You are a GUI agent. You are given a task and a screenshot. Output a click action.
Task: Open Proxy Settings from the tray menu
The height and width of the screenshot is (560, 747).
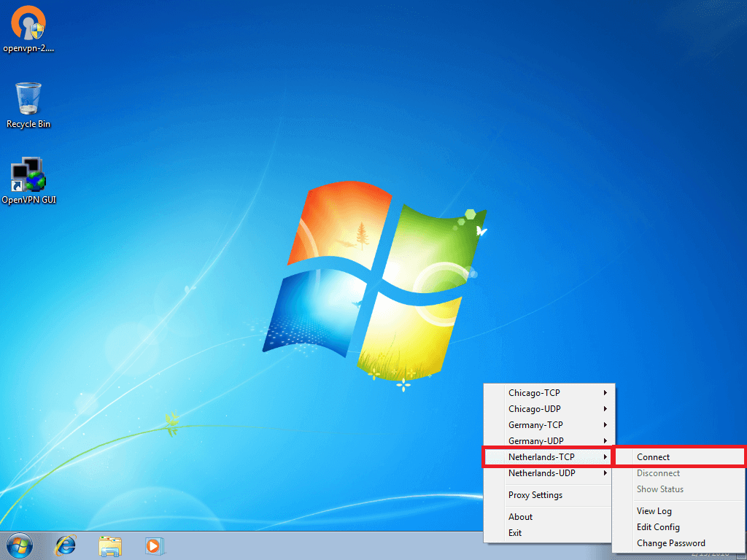point(549,495)
